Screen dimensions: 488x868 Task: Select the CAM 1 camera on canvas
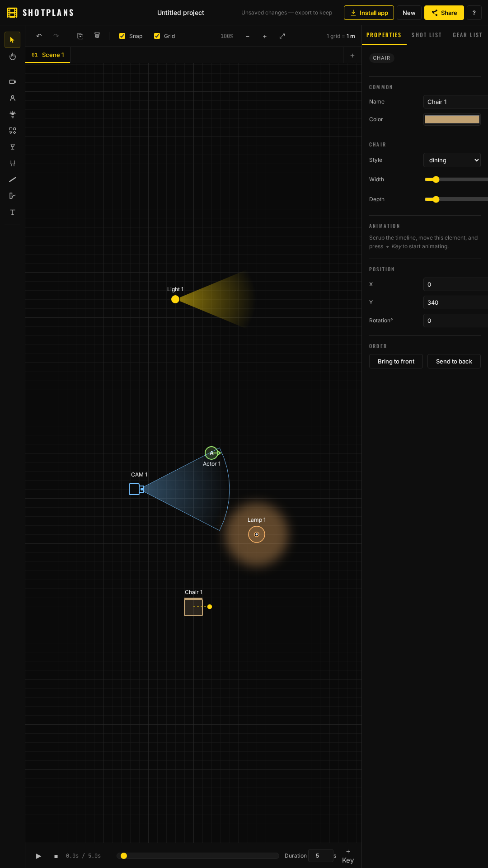click(x=136, y=489)
